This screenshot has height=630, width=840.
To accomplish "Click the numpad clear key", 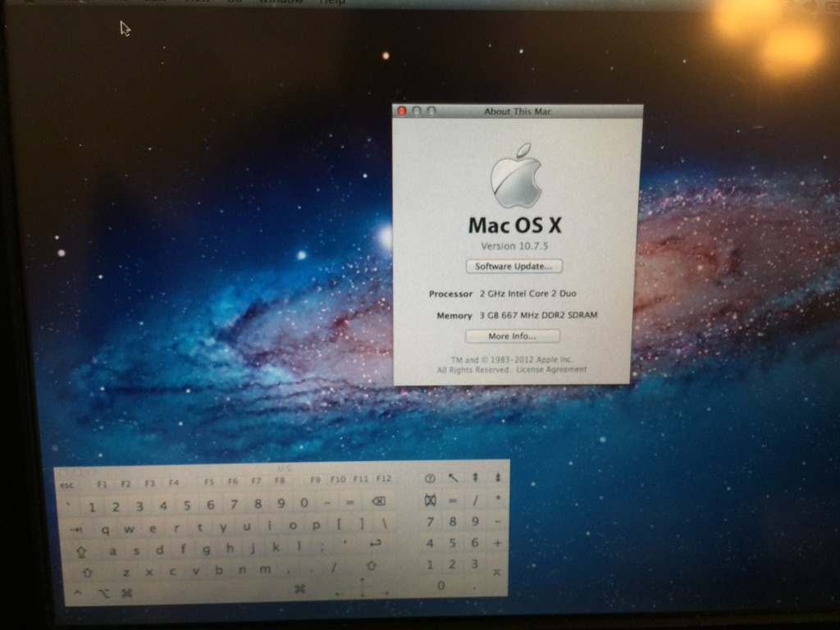I will click(430, 500).
